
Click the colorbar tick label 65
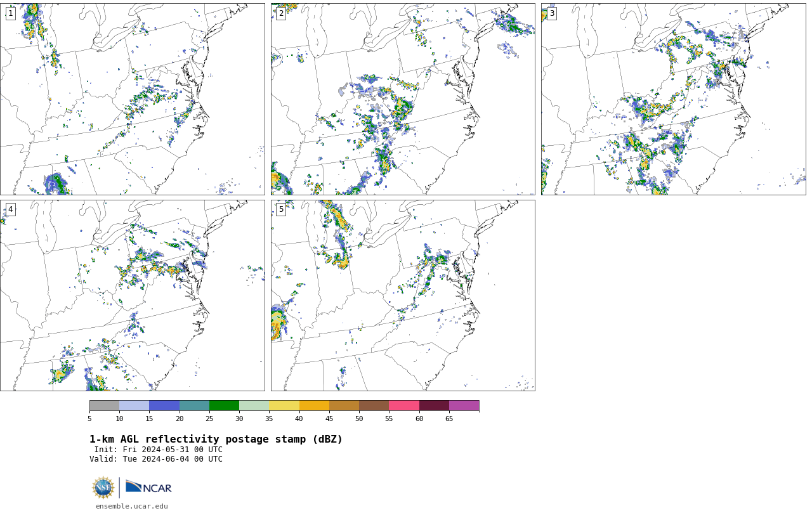click(x=449, y=419)
